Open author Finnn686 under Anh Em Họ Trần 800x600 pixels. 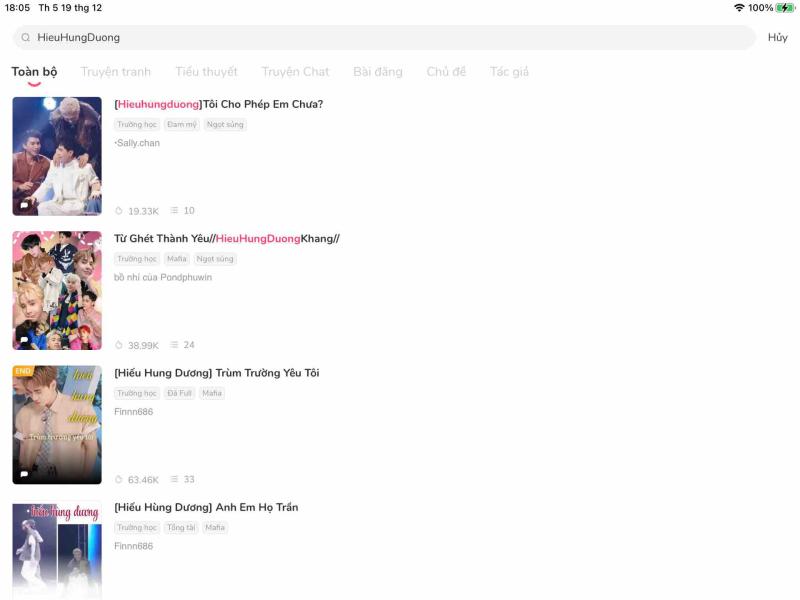pyautogui.click(x=134, y=546)
